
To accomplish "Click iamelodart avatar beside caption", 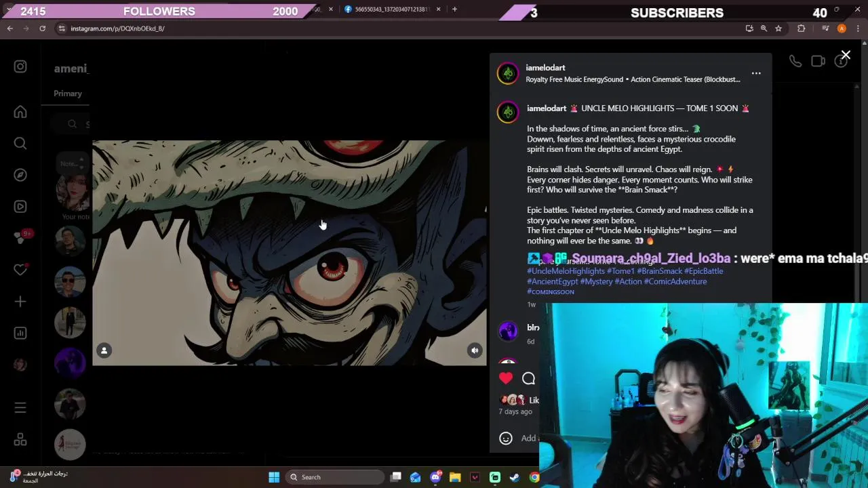I will [508, 112].
